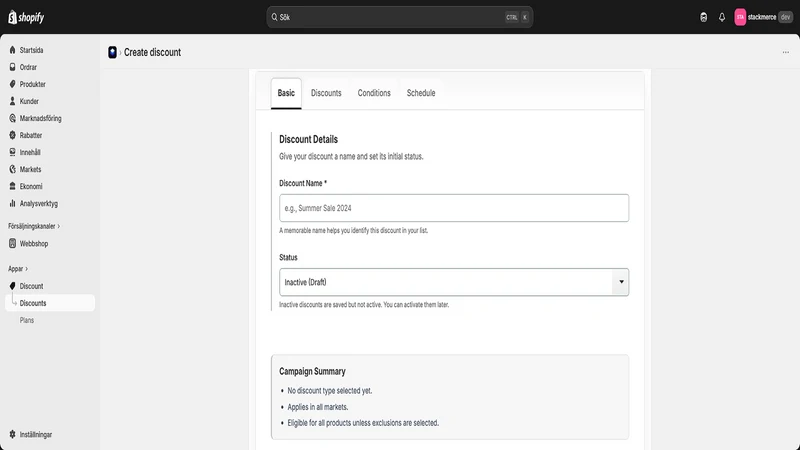This screenshot has height=450, width=800.
Task: Select the Produkter tag icon
Action: (x=12, y=84)
